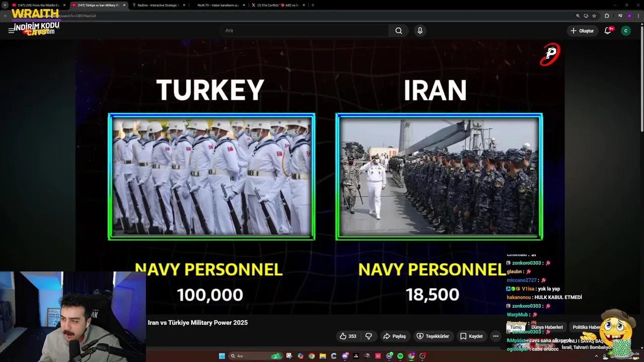Open Google Chrome taskbar icon
644x362 pixels.
311,356
